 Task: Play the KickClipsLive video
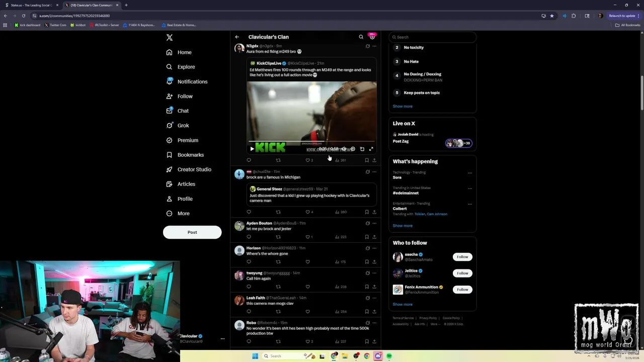(x=252, y=149)
